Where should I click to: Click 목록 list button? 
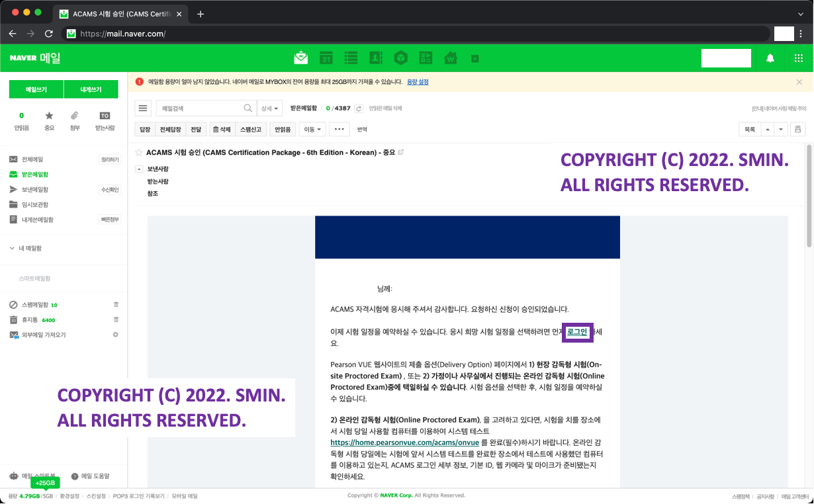pos(749,130)
